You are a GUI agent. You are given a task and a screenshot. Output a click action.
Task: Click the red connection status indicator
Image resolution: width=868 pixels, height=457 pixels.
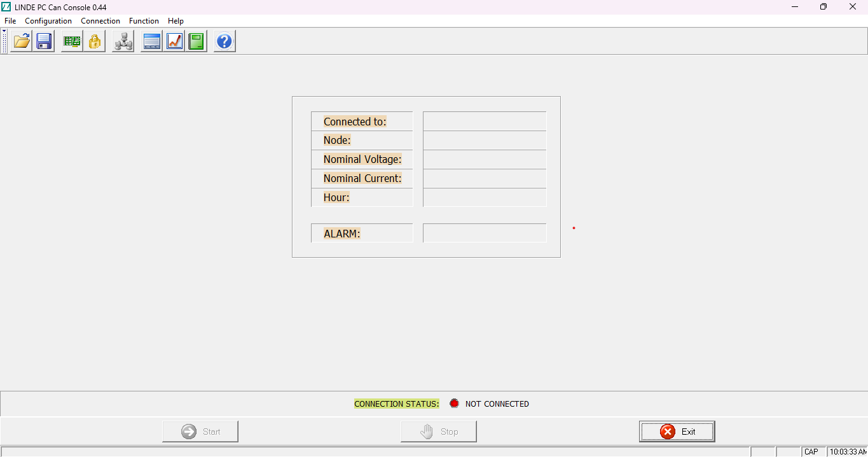454,404
